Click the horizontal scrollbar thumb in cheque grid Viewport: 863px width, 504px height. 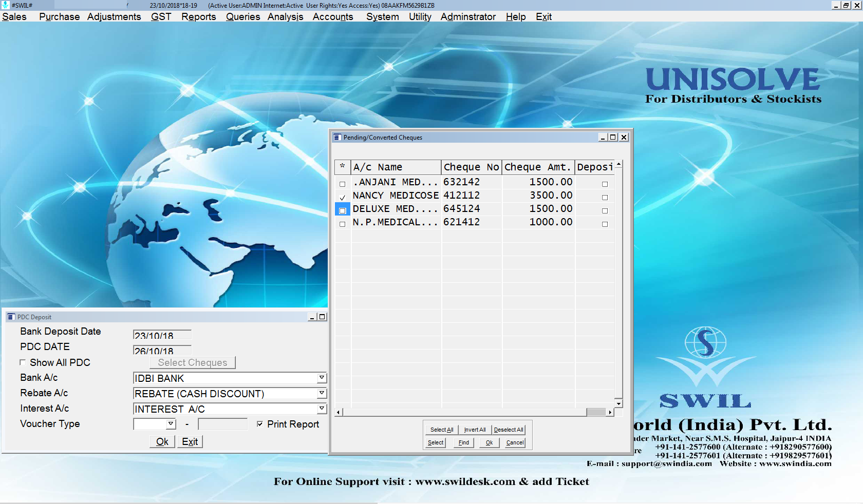coord(596,412)
